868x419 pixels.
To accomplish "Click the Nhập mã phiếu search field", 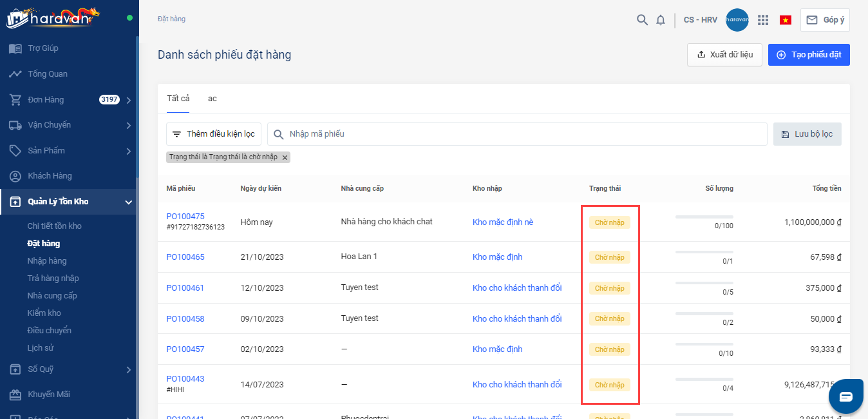I will click(517, 134).
